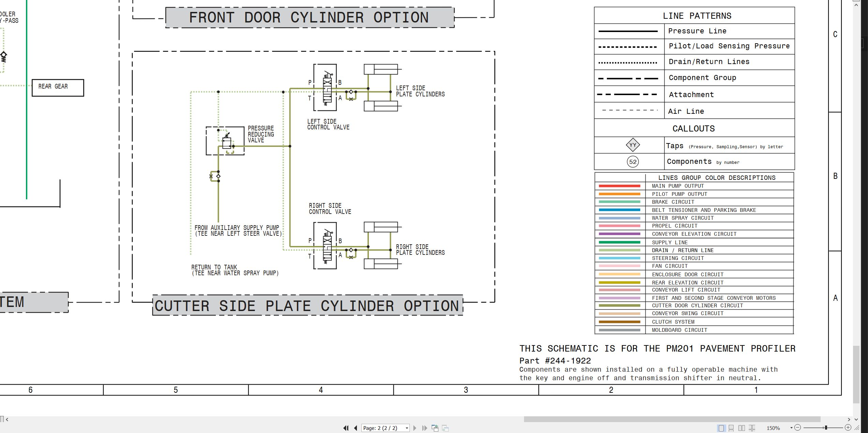The image size is (868, 433).
Task: Click the REAR GEAR box
Action: [x=58, y=88]
